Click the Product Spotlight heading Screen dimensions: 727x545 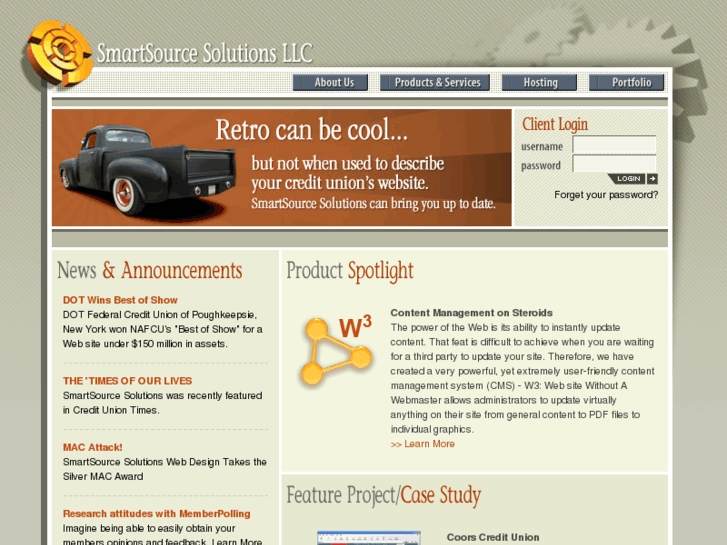coord(350,271)
